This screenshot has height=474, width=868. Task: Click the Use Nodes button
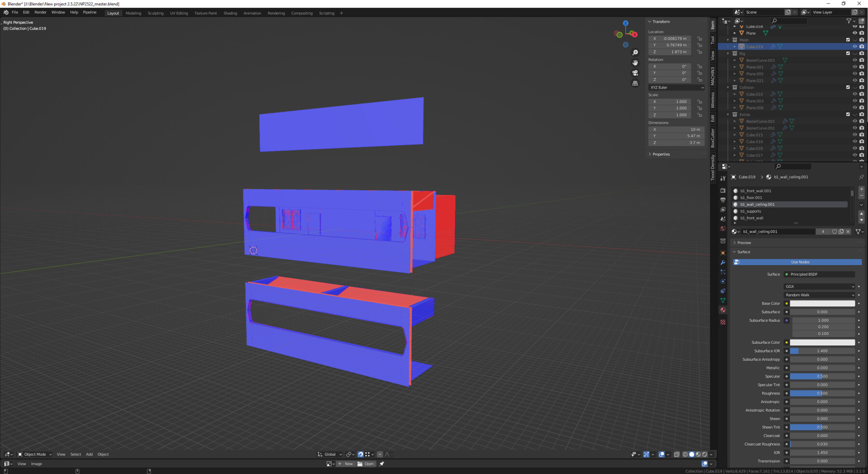(x=800, y=262)
